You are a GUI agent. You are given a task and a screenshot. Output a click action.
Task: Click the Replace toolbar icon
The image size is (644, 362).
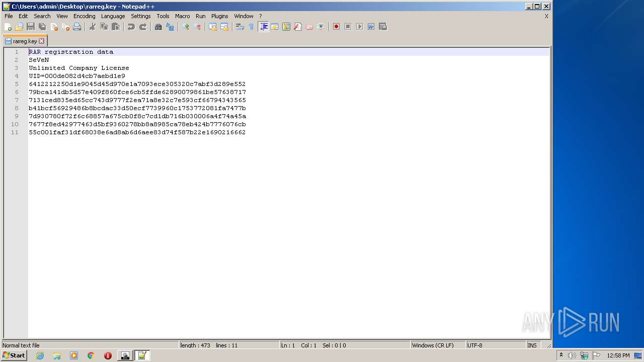[170, 27]
